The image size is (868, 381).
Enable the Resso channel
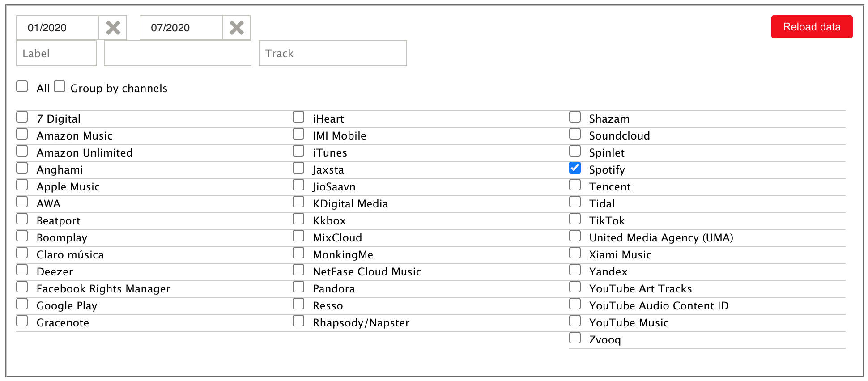point(298,304)
